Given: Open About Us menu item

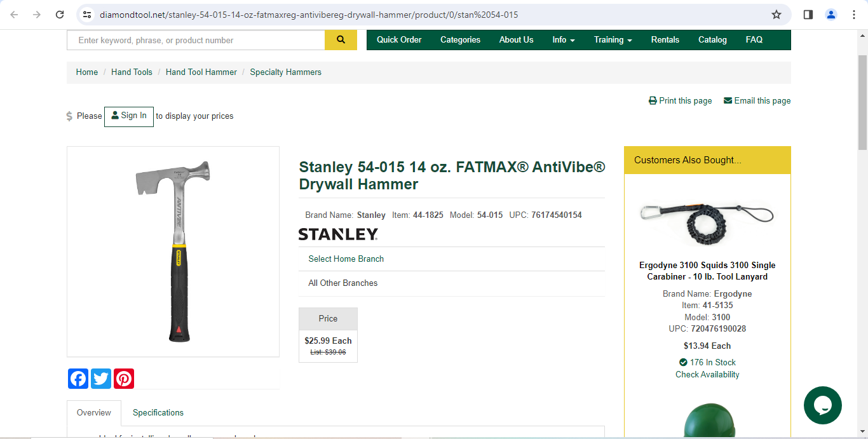Looking at the screenshot, I should [516, 39].
